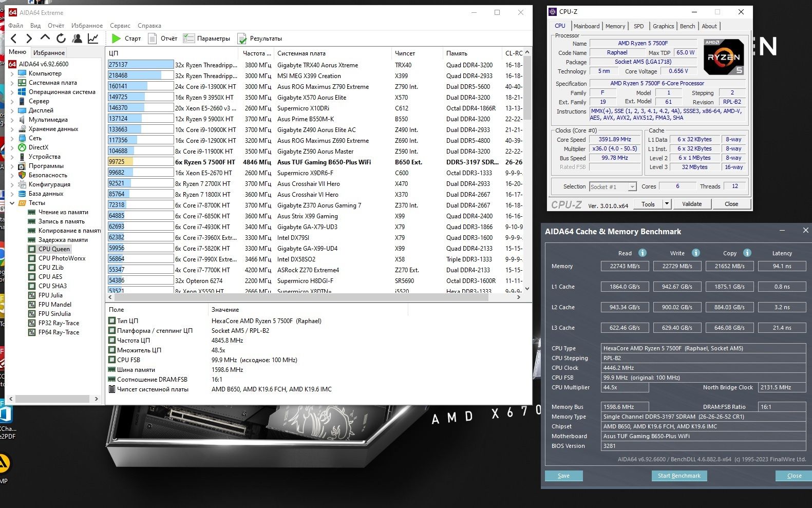Screen dimensions: 812x508
Task: Start the benchmark with green Старт icon
Action: [x=116, y=39]
